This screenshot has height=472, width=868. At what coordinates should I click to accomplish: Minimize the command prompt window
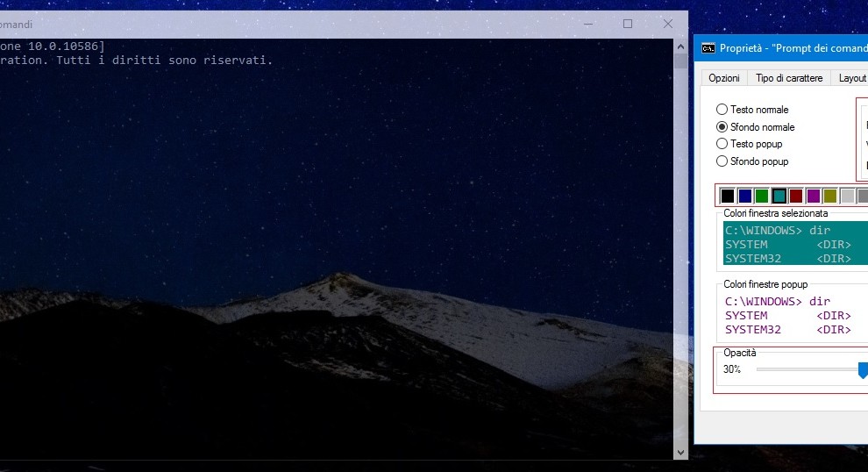pyautogui.click(x=588, y=24)
